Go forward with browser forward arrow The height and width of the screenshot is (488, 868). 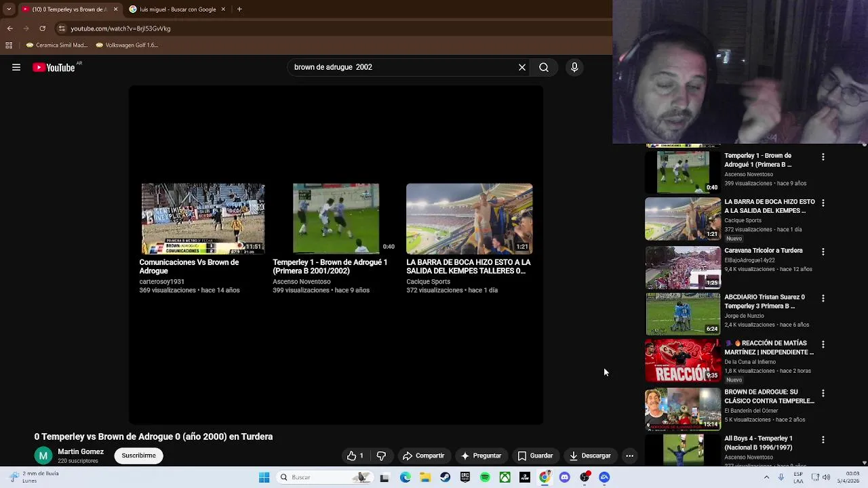coord(26,28)
